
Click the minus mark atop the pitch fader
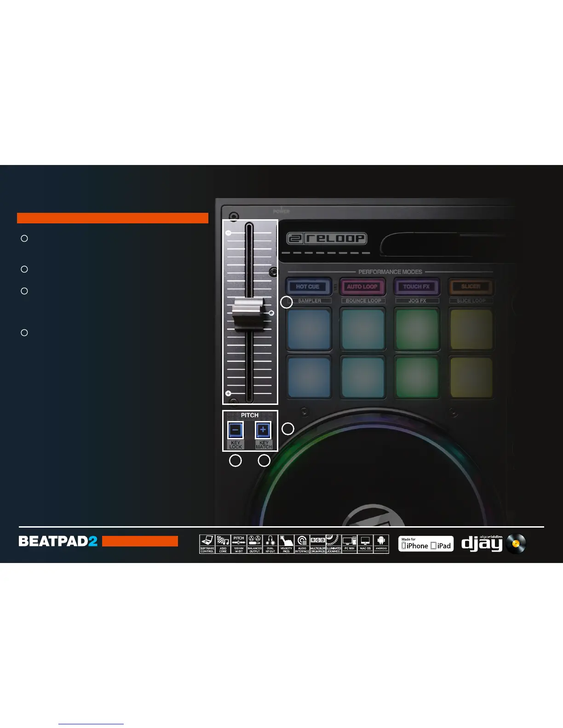click(229, 233)
